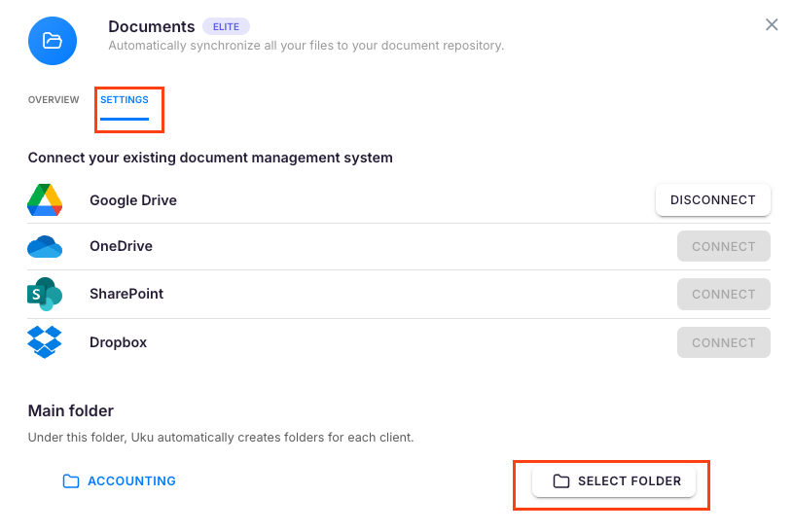Close the Documents dialog
This screenshot has height=532, width=793.
(x=772, y=25)
